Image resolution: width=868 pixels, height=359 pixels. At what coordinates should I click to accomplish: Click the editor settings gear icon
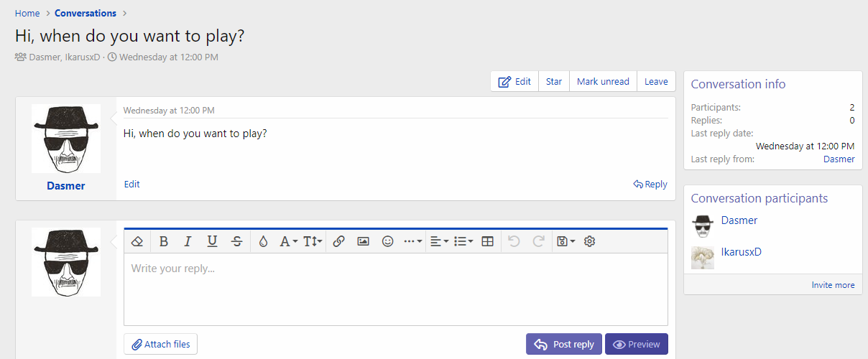tap(590, 241)
